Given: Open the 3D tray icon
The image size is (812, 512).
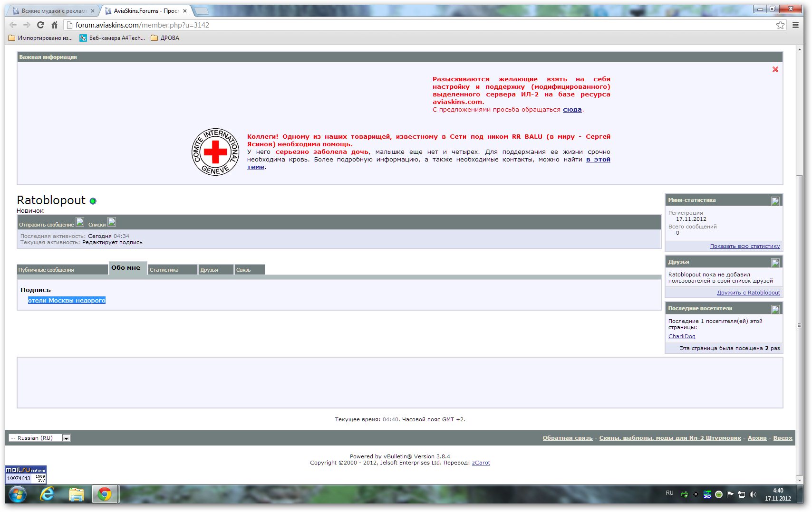Looking at the screenshot, I should [x=707, y=494].
